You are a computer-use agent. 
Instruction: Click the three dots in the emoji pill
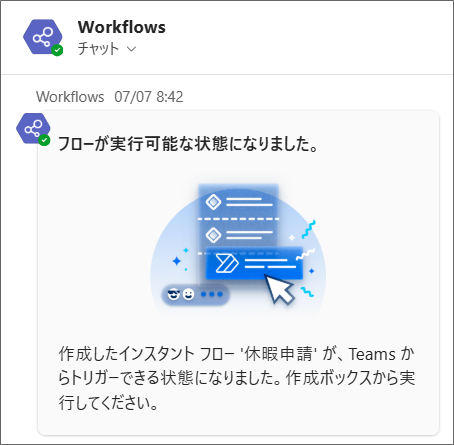point(212,294)
